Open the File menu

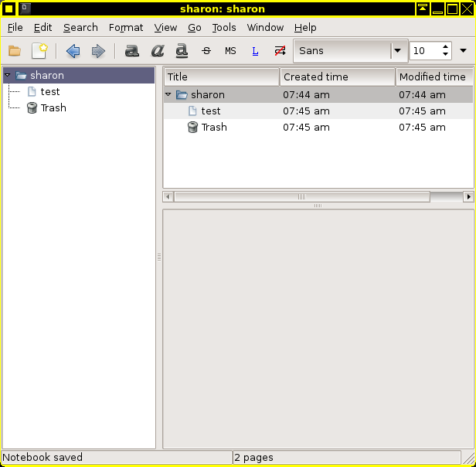click(15, 28)
